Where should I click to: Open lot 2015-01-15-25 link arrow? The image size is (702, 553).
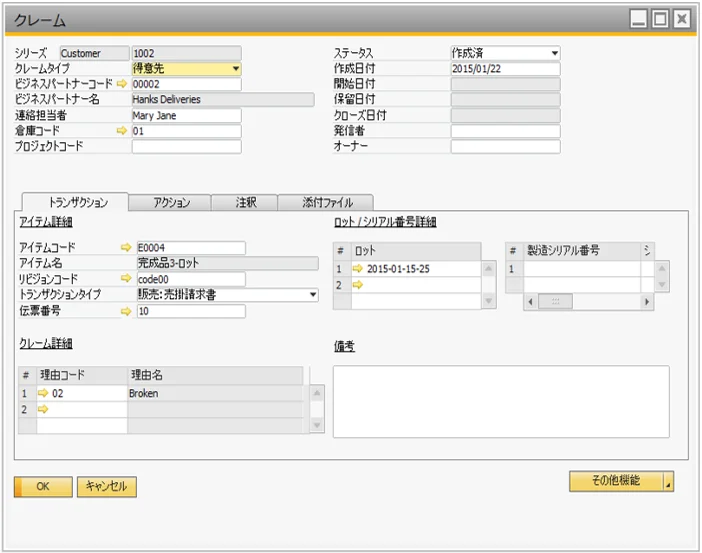click(357, 269)
